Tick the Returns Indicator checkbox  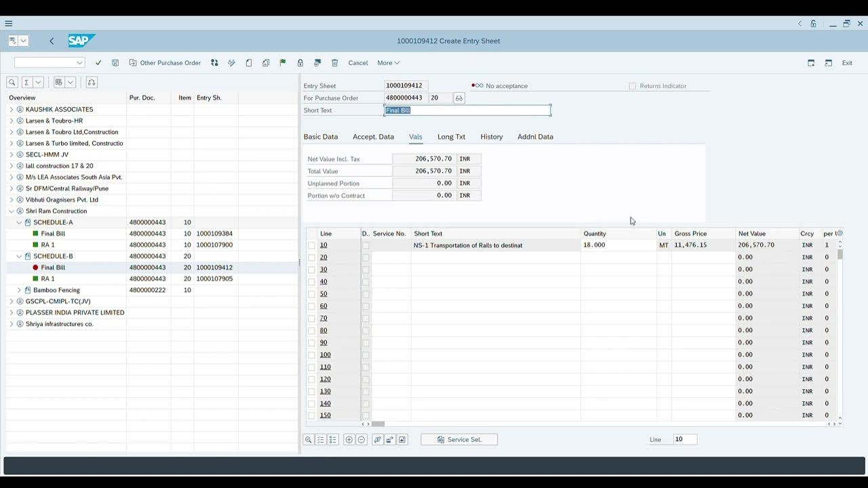point(632,86)
